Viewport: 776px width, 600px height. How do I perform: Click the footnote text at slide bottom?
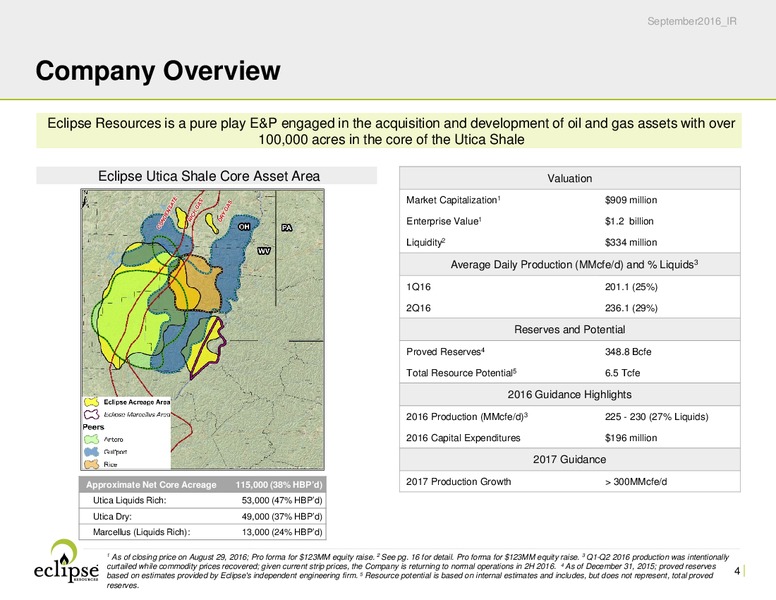(x=418, y=571)
